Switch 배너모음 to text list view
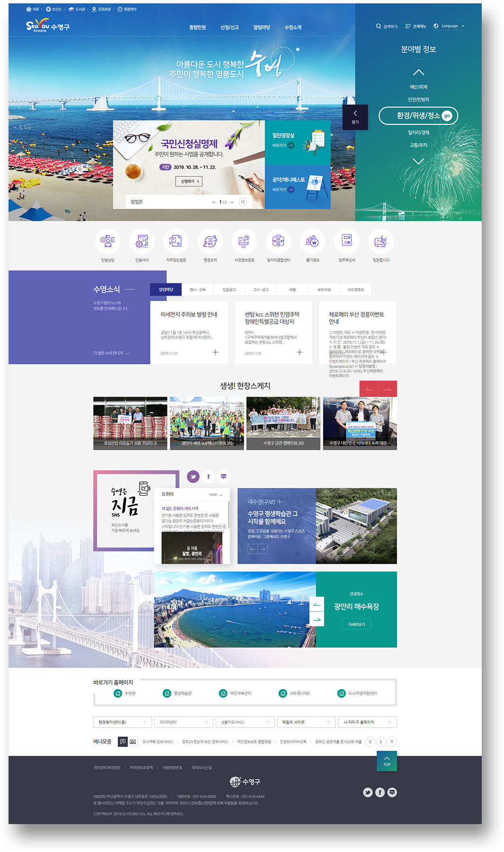Screen dimensions: 504x852 tap(123, 742)
